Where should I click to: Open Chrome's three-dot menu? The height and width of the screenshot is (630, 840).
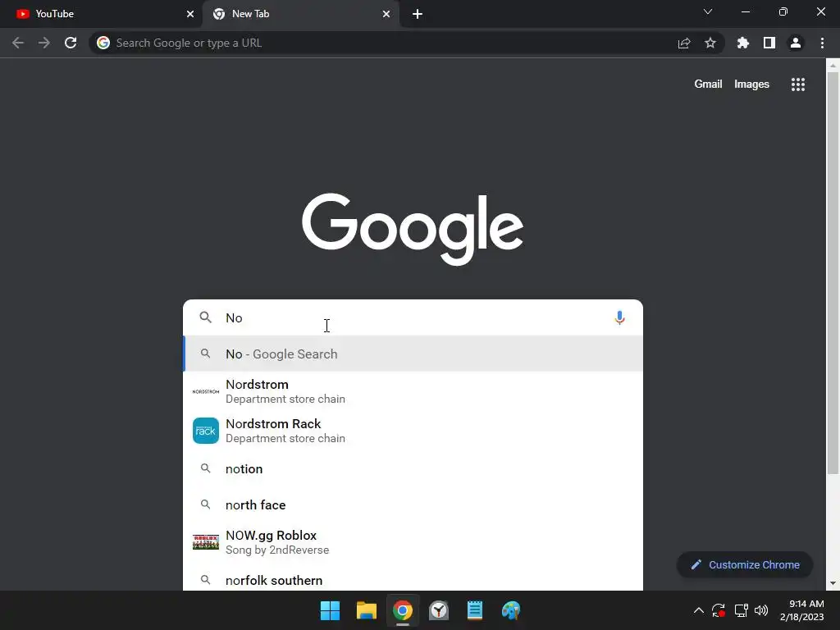pos(822,43)
